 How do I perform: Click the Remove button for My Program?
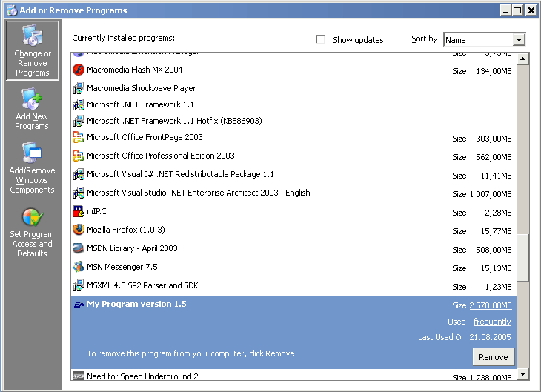click(x=493, y=357)
